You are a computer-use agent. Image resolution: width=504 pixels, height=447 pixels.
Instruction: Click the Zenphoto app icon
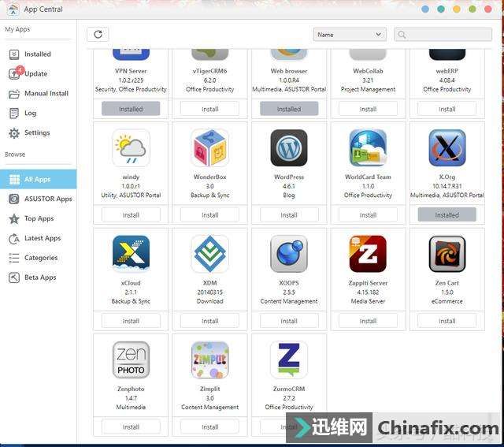point(131,360)
